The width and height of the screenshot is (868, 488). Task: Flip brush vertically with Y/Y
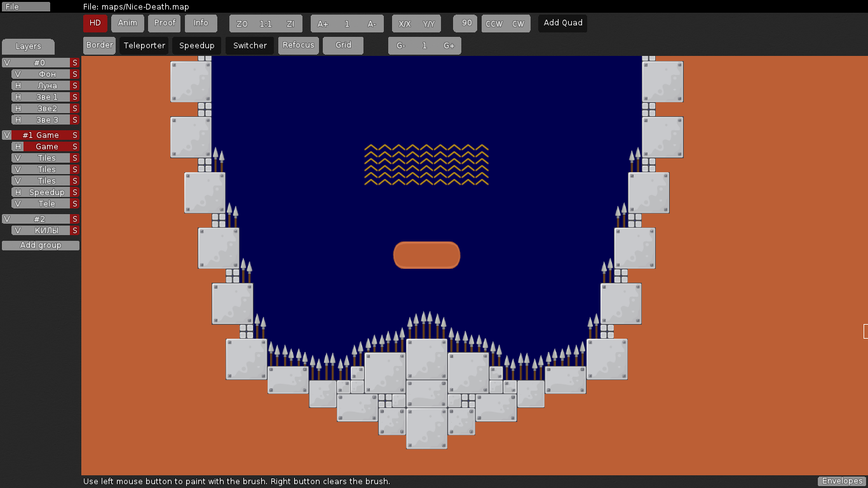(429, 24)
